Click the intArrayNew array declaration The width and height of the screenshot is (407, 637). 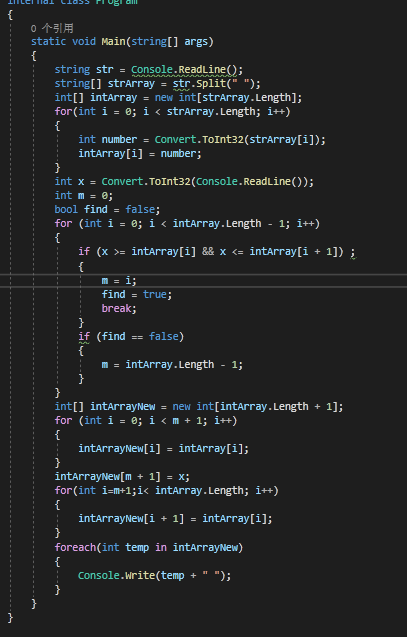pos(199,406)
